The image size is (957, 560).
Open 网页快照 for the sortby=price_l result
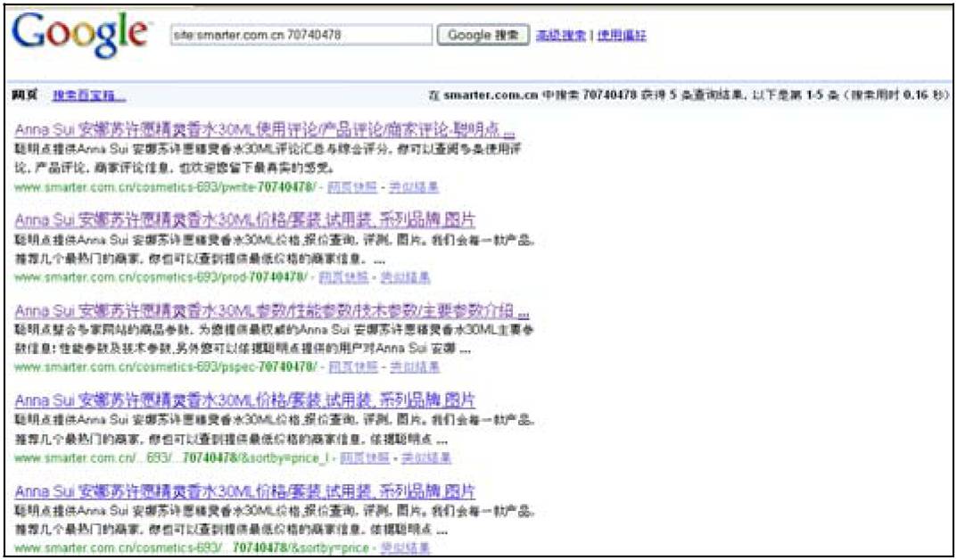pyautogui.click(x=365, y=457)
